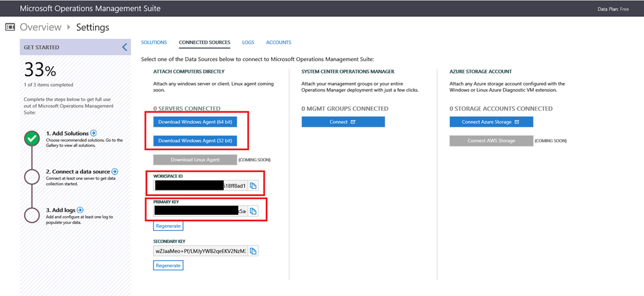Click arrow icon next to Add Solutions

point(94,133)
